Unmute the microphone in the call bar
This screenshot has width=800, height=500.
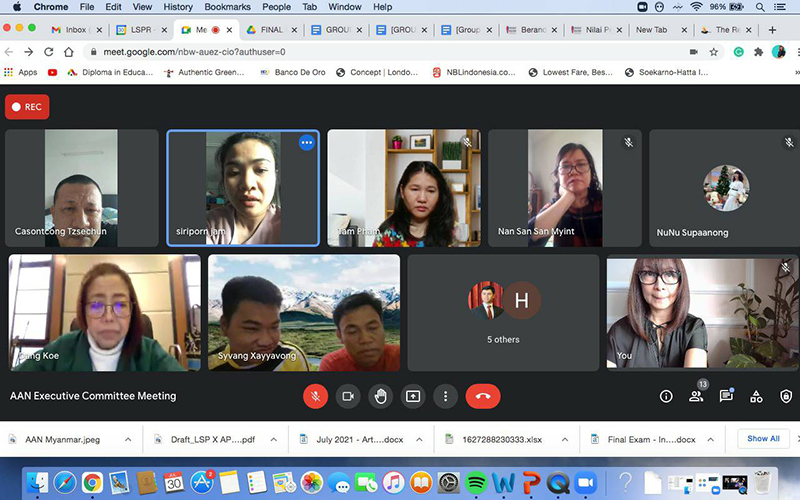pyautogui.click(x=315, y=396)
